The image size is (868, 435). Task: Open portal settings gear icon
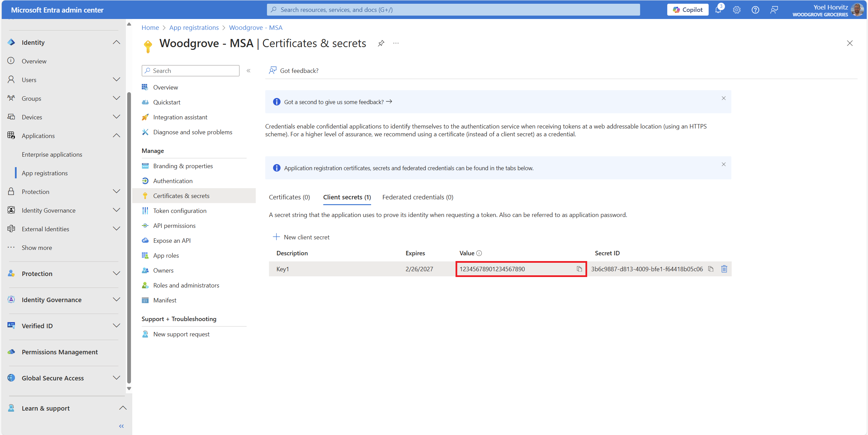(x=736, y=10)
